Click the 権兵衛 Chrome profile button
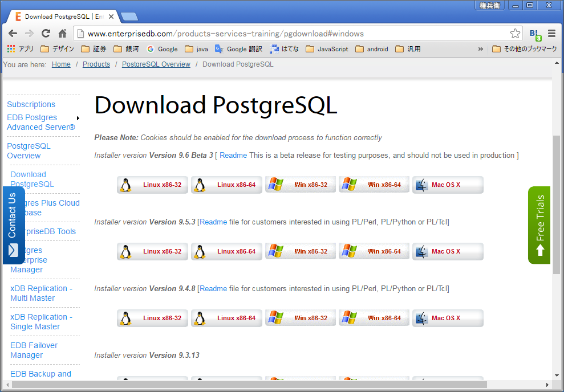 pos(490,5)
